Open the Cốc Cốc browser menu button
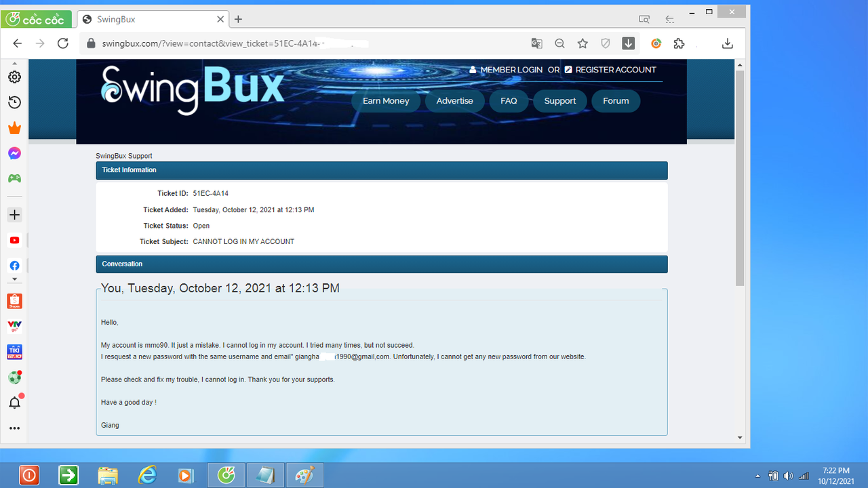This screenshot has width=868, height=488. [x=37, y=19]
